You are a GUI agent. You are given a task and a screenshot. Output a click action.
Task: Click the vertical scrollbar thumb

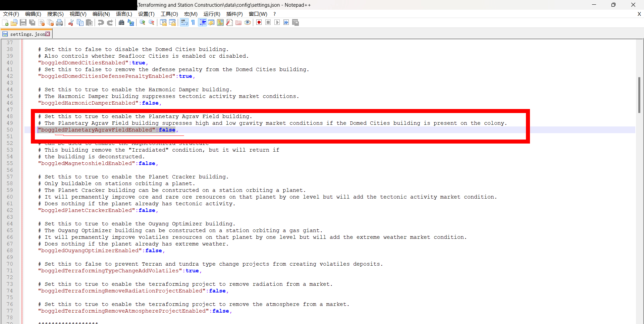point(639,95)
